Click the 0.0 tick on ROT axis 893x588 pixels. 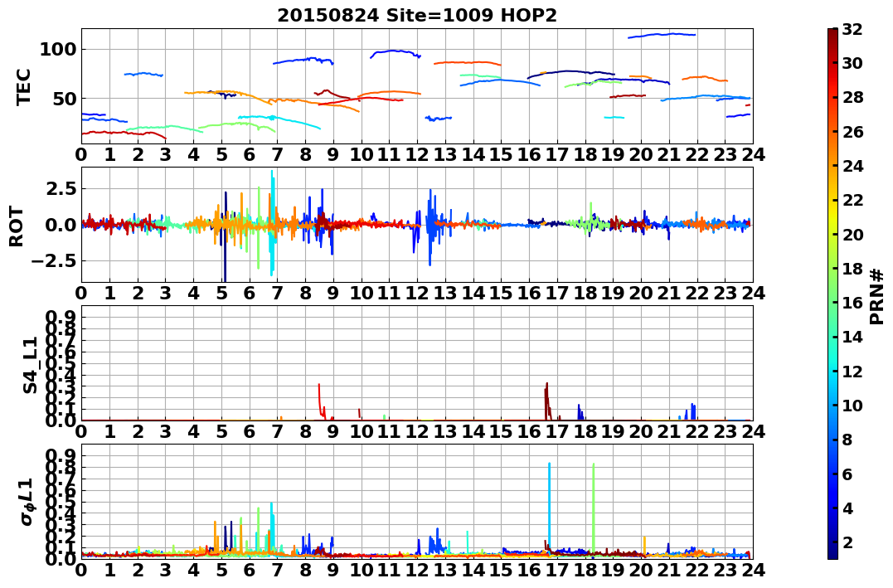tap(61, 225)
